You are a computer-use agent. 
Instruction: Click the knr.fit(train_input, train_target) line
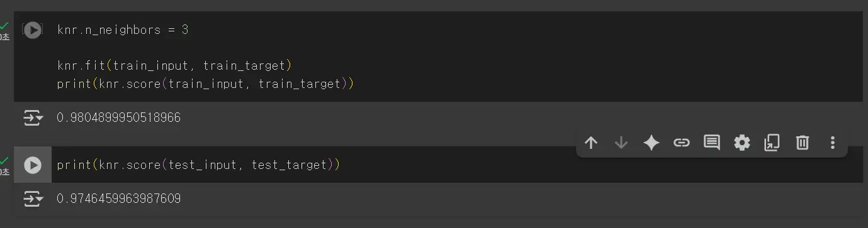pos(174,65)
